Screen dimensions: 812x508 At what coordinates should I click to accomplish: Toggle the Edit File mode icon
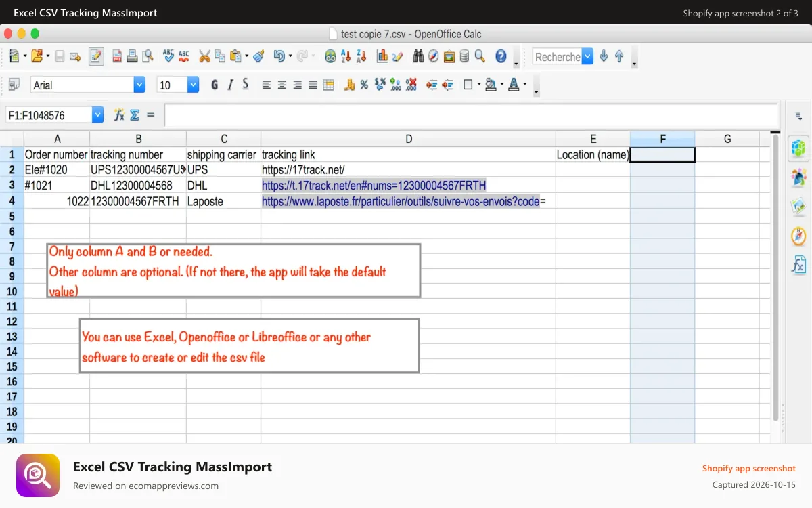pos(96,56)
